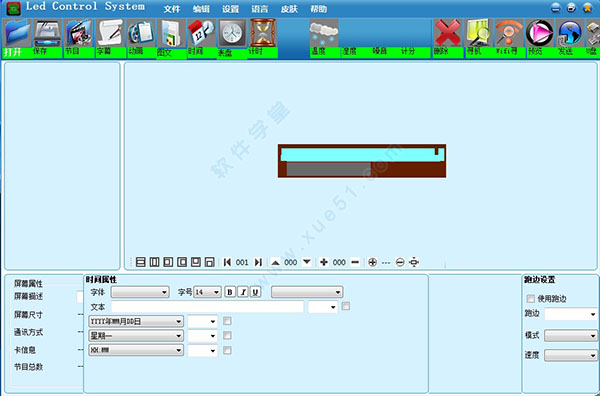Add a subtitle with the scroll icon
Image resolution: width=600 pixels, height=396 pixels.
(x=110, y=34)
